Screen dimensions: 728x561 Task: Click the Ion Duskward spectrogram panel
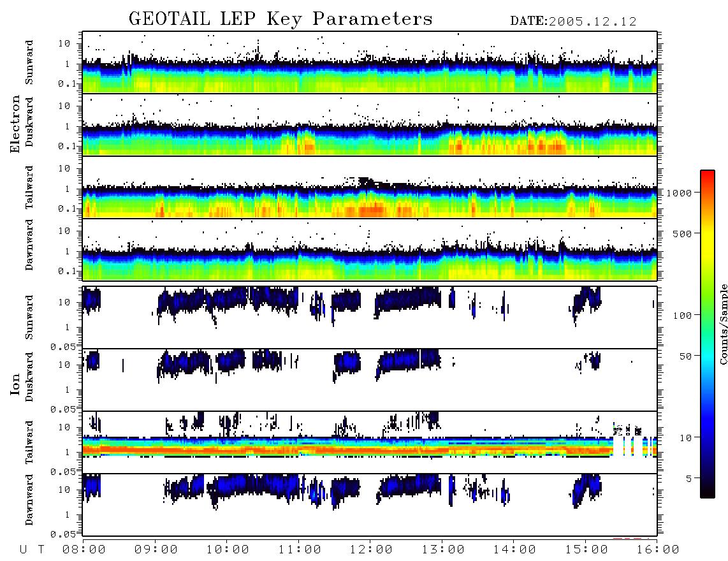click(x=370, y=379)
